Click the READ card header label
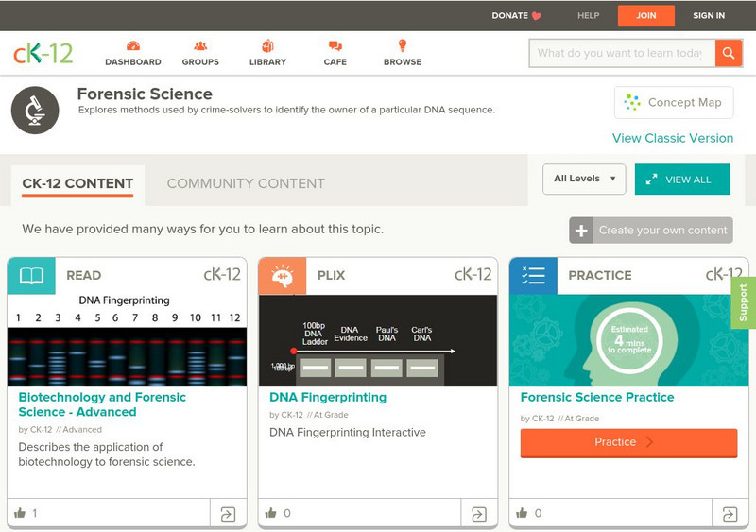756x532 pixels. 83,275
